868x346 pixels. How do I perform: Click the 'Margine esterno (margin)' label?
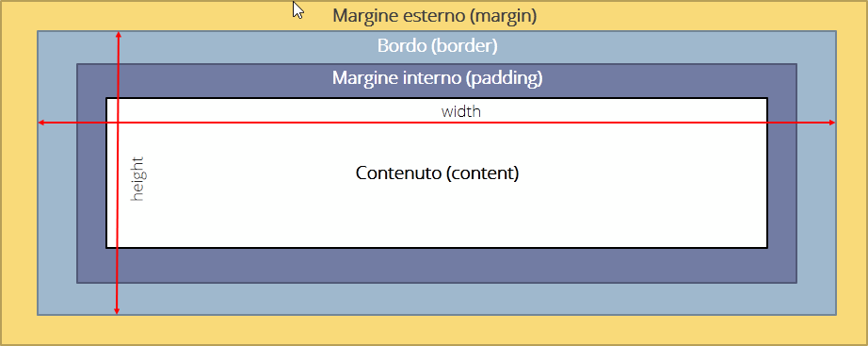click(435, 15)
